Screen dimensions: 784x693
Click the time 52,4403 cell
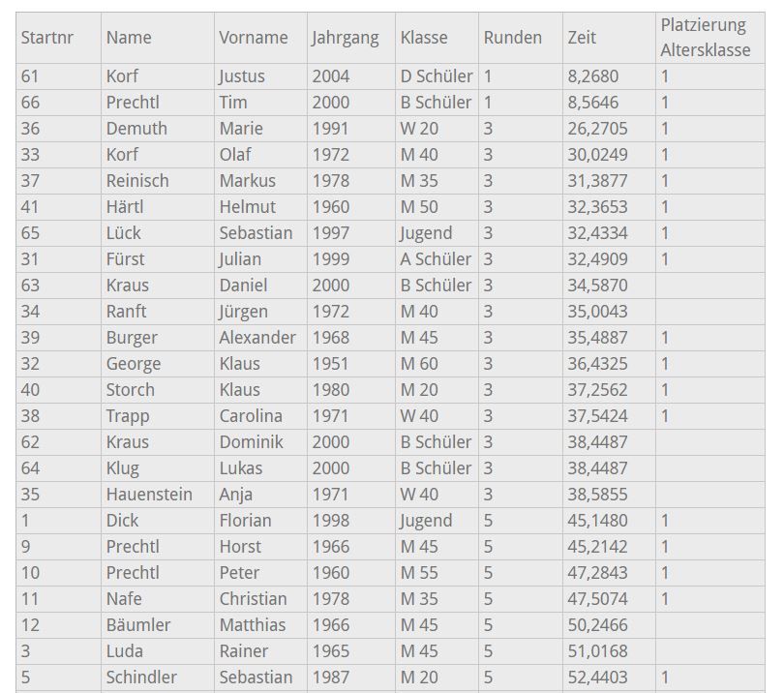coord(598,678)
